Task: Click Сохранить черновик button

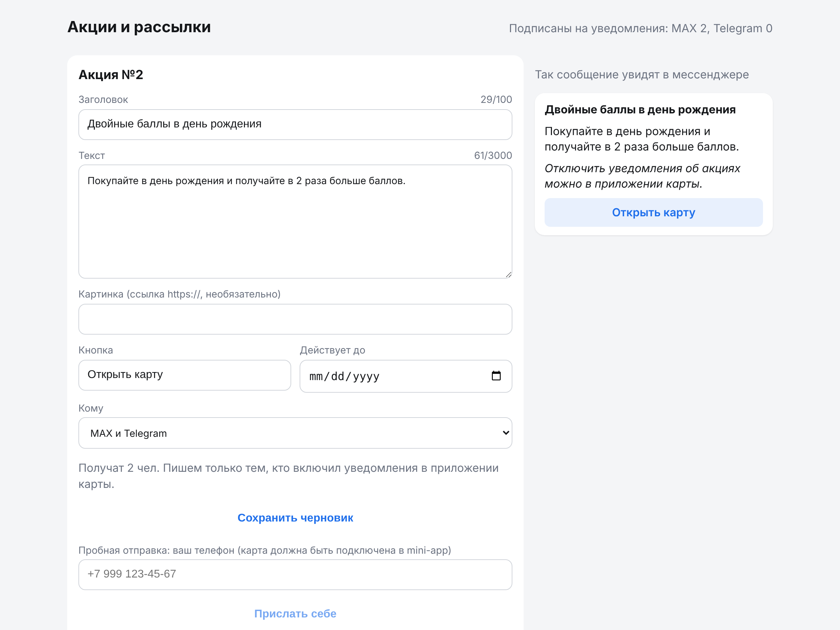Action: coord(295,518)
